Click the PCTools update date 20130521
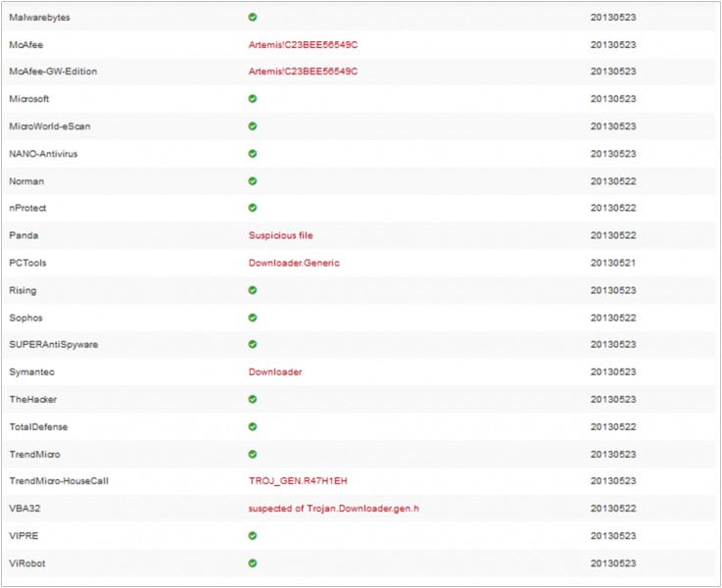722x588 pixels. tap(613, 264)
